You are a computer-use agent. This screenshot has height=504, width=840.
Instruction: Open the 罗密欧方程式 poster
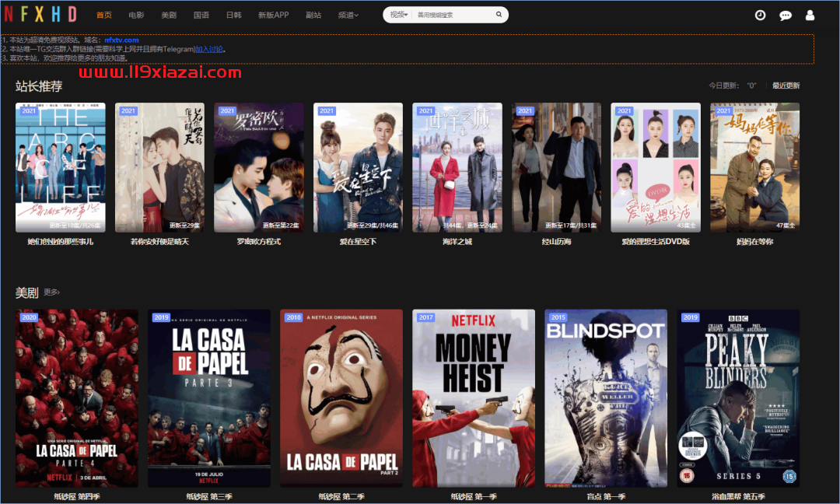259,168
